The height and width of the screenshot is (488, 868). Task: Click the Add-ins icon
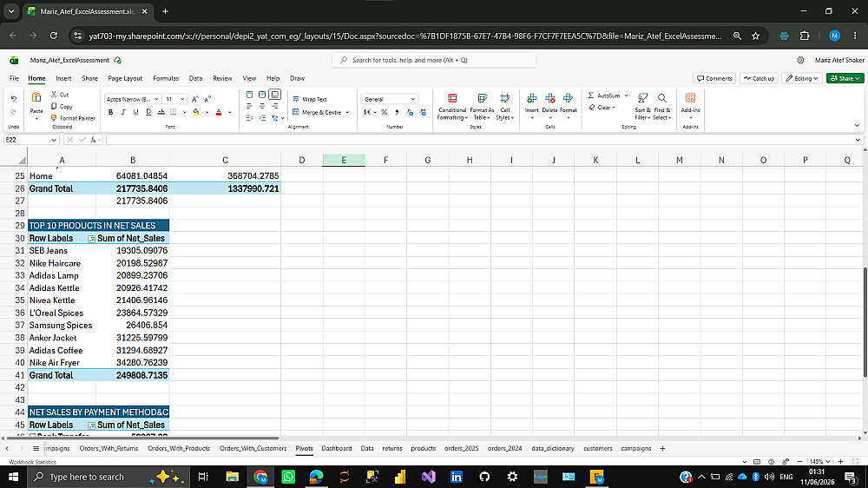coord(690,98)
